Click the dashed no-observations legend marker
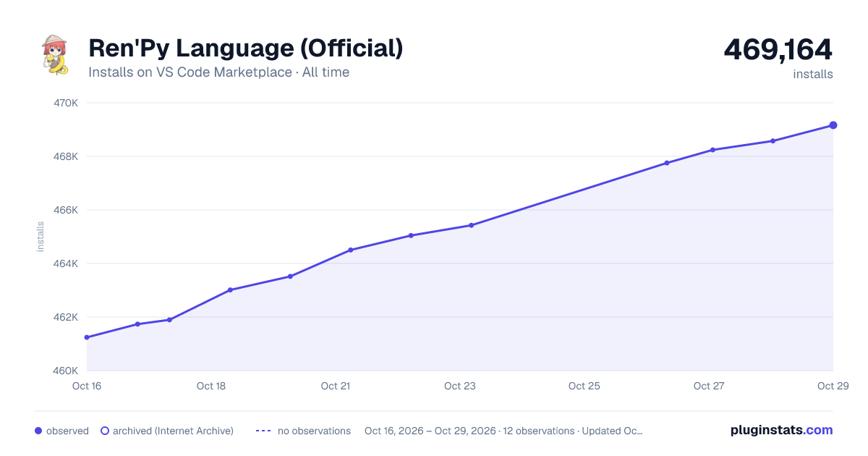This screenshot has width=868, height=456. point(263,431)
